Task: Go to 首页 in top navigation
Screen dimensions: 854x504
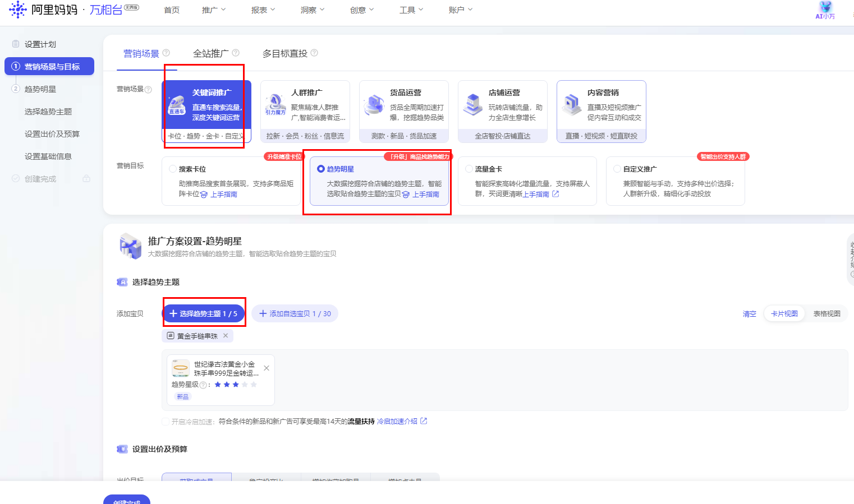Action: (x=172, y=10)
